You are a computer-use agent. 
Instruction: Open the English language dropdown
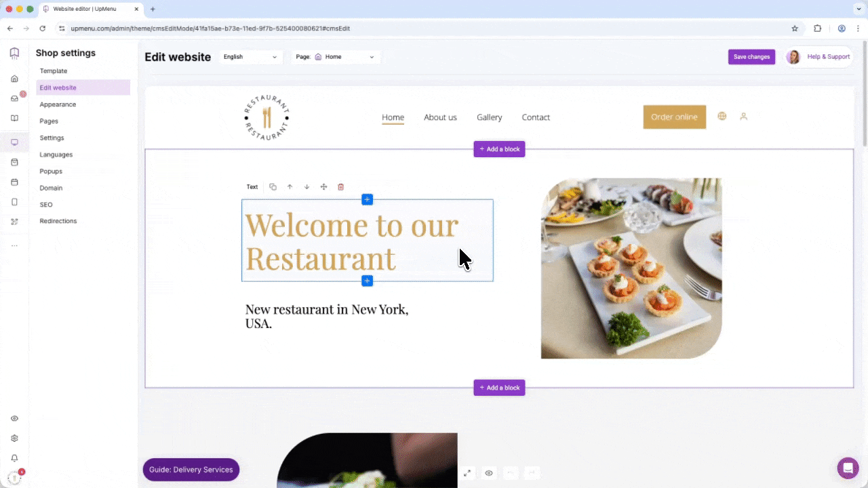coord(250,57)
